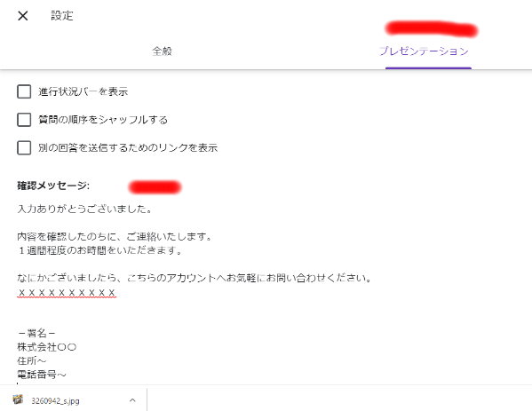This screenshot has width=532, height=411.
Task: Expand the download options chevron for 3260942_s.jpg
Action: pyautogui.click(x=132, y=400)
